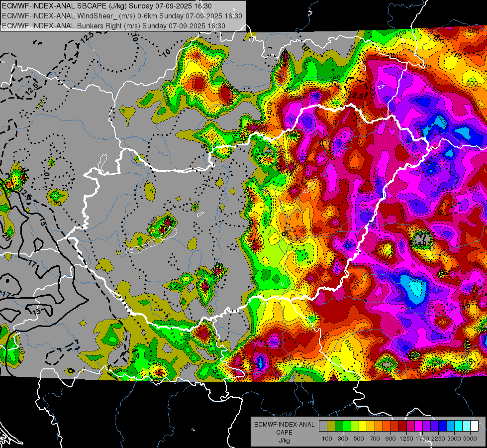Image resolution: width=487 pixels, height=448 pixels.
Task: Select the magenta swatch in CAPE legend
Action: tap(419, 426)
